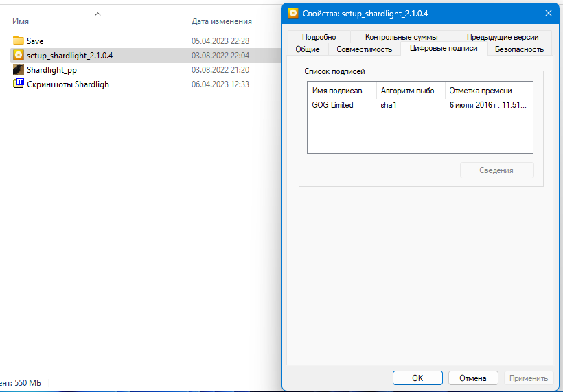Click the Отметка времени column header
Viewport: 563px width, 392px height.
point(487,91)
